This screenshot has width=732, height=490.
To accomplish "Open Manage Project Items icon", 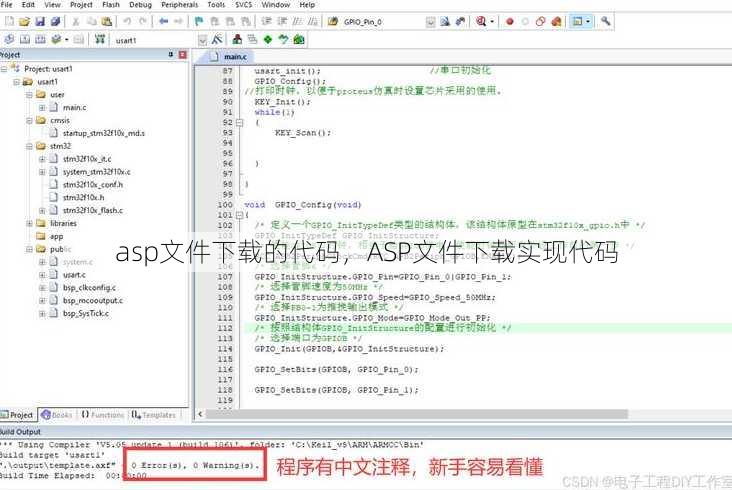I will [x=237, y=40].
